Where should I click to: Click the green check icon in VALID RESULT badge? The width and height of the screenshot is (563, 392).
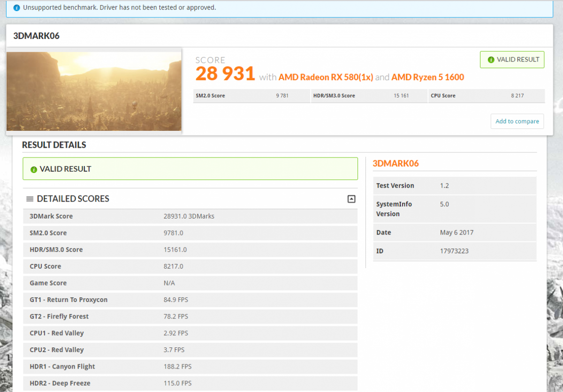pyautogui.click(x=491, y=60)
